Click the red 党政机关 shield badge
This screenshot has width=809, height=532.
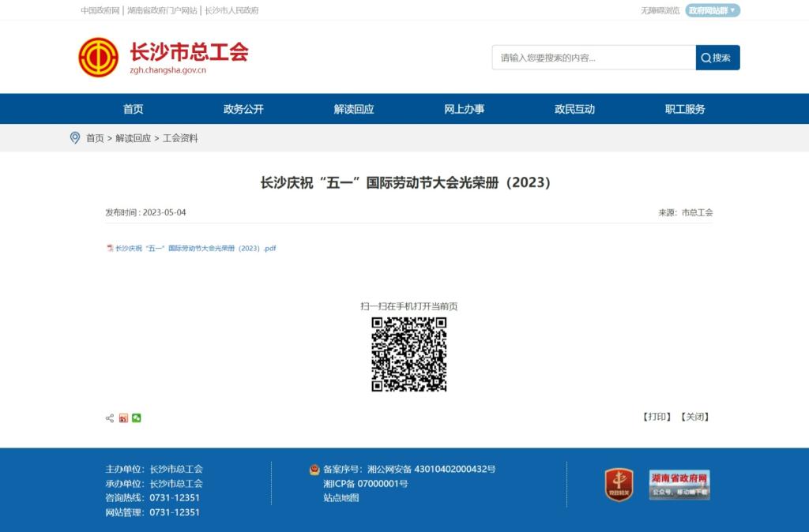click(x=619, y=485)
